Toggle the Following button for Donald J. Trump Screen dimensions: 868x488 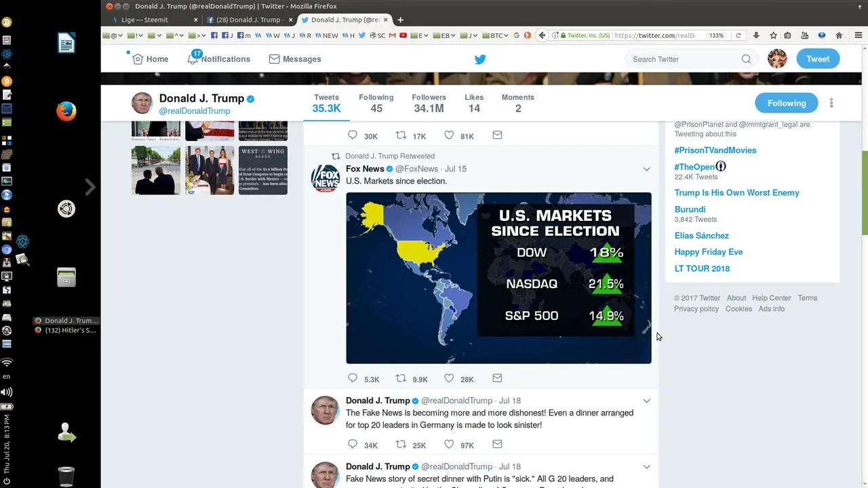[x=787, y=103]
